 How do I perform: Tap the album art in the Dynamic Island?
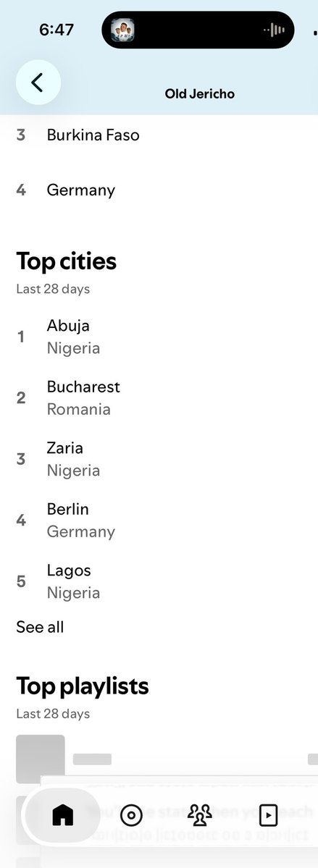pyautogui.click(x=123, y=30)
